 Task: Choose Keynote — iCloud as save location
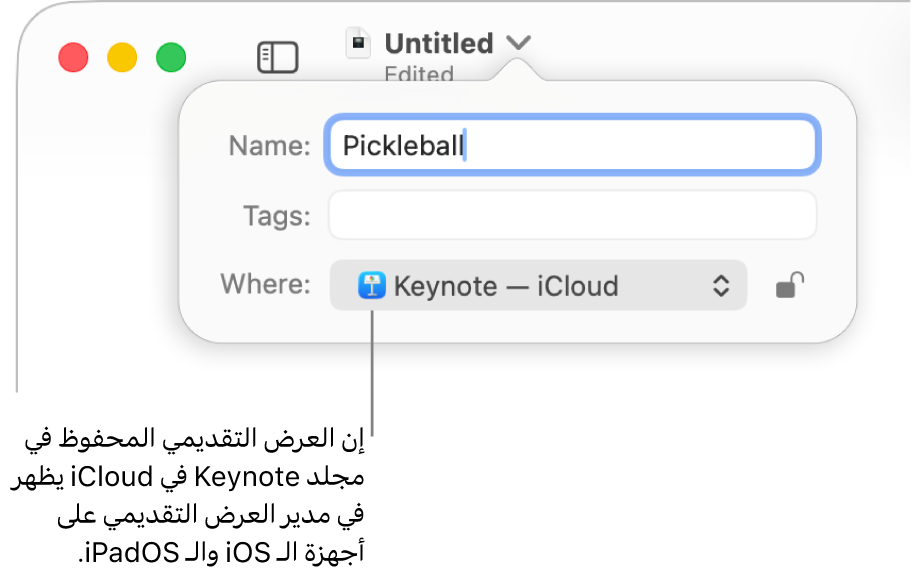coord(538,286)
